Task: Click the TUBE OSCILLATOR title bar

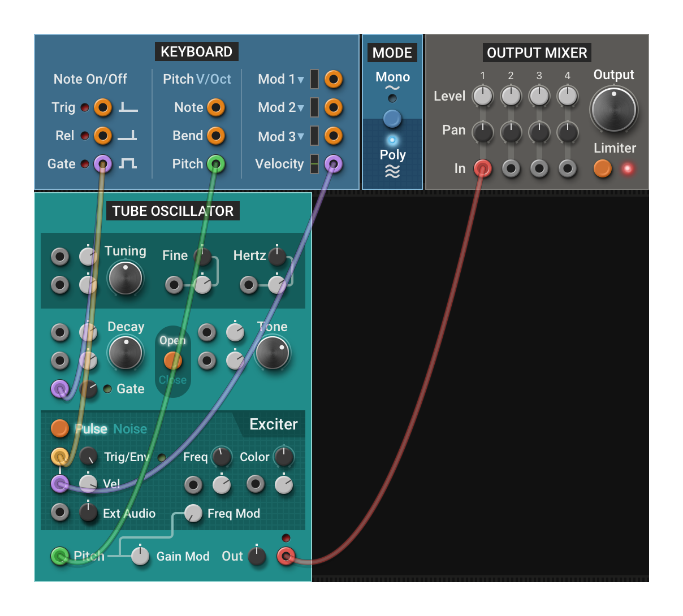Action: (172, 211)
